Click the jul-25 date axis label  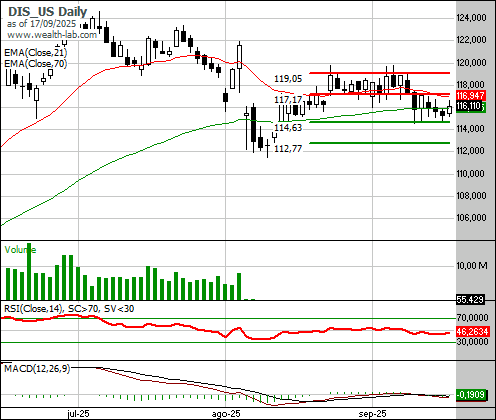coord(78,414)
